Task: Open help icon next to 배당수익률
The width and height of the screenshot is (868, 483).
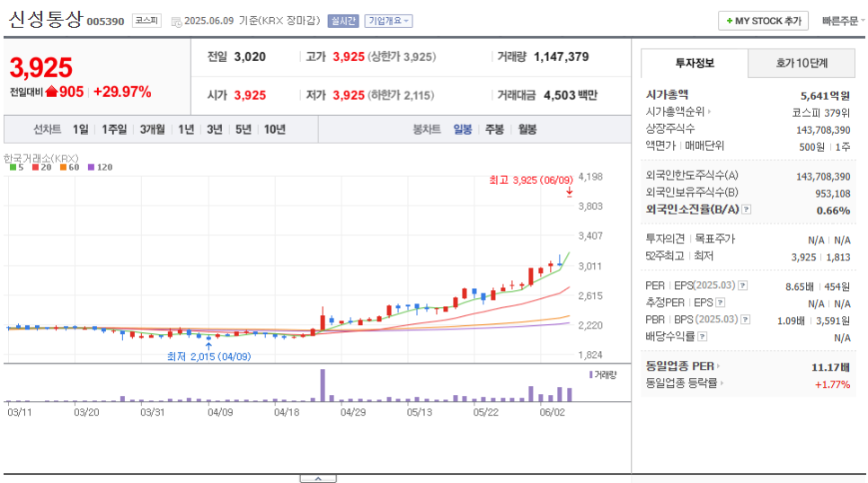Action: (703, 337)
